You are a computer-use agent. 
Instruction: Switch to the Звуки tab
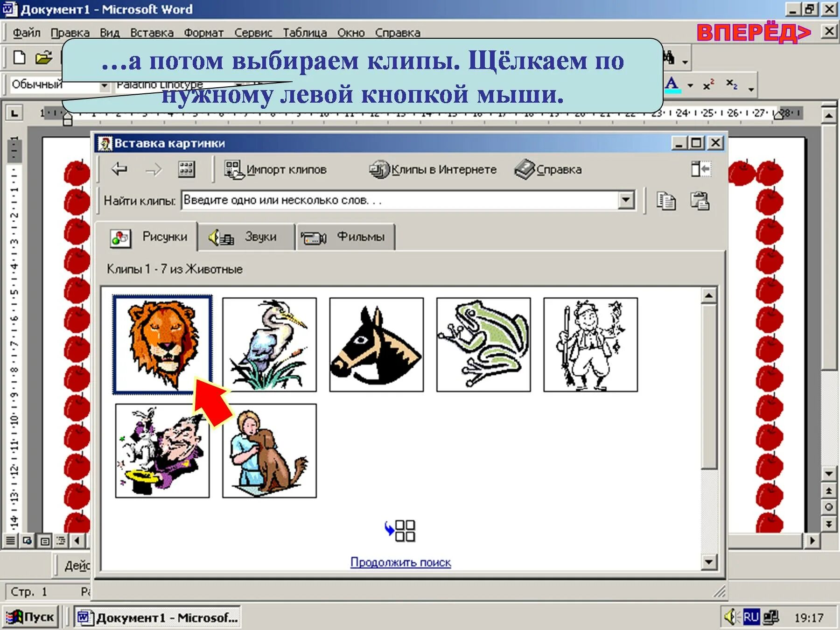pos(246,238)
